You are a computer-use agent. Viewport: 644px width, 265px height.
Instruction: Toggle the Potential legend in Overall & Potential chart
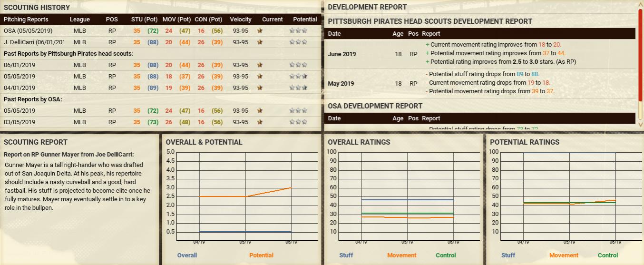[261, 255]
